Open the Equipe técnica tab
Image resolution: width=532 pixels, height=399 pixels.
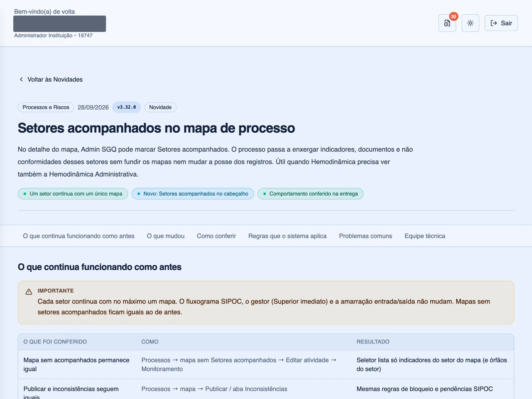(x=425, y=236)
